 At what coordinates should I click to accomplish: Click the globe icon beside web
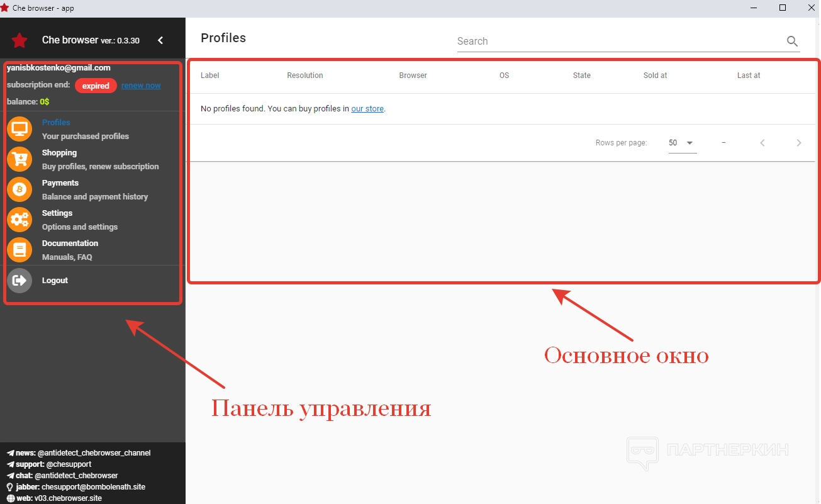point(10,498)
